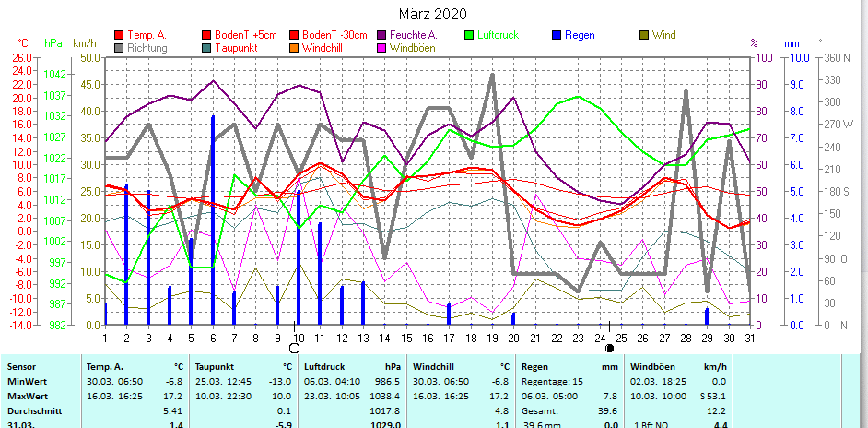
Task: Click the "270 W" direction axis label
Action: (x=839, y=125)
